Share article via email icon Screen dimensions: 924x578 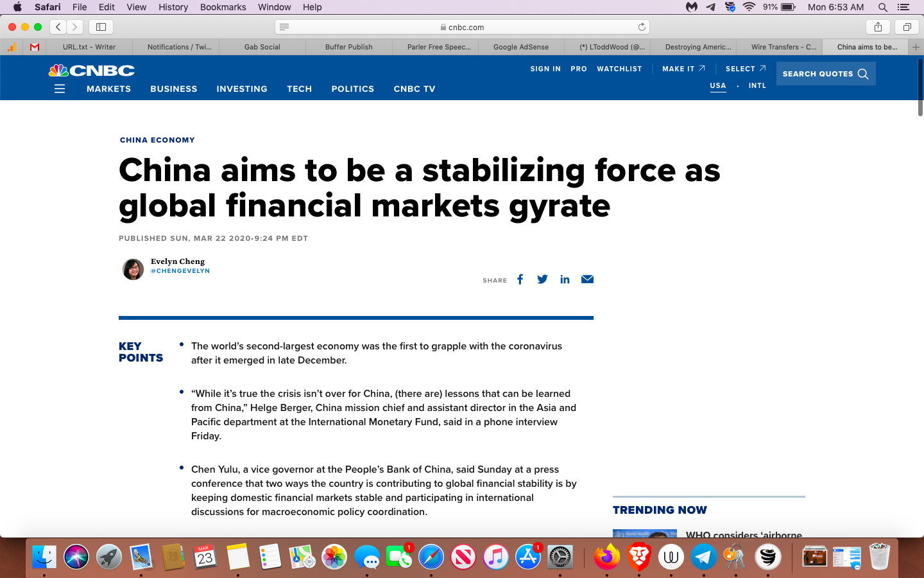coord(587,279)
